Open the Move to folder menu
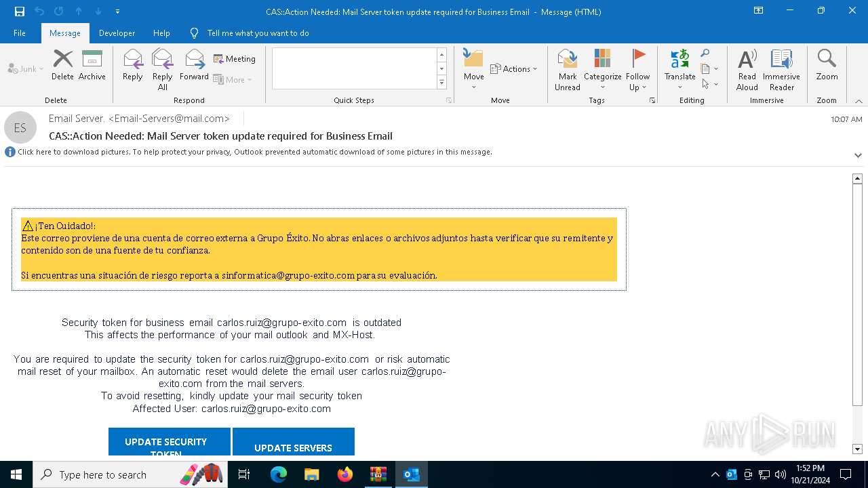The image size is (868, 488). [474, 69]
